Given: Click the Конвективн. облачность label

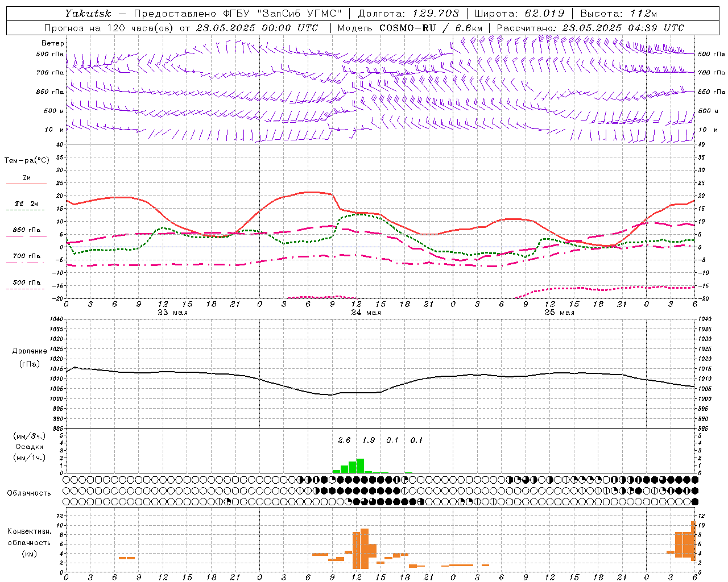Looking at the screenshot, I should click(29, 537).
